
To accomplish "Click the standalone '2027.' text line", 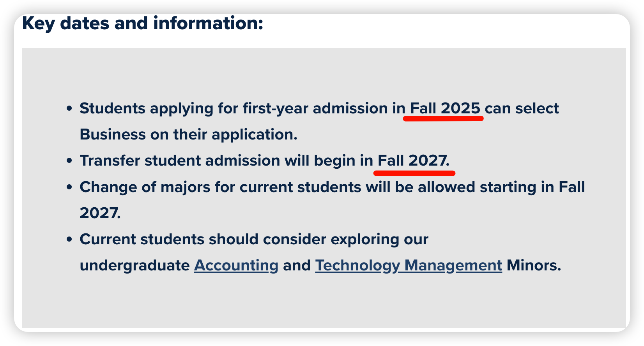I will pyautogui.click(x=100, y=213).
